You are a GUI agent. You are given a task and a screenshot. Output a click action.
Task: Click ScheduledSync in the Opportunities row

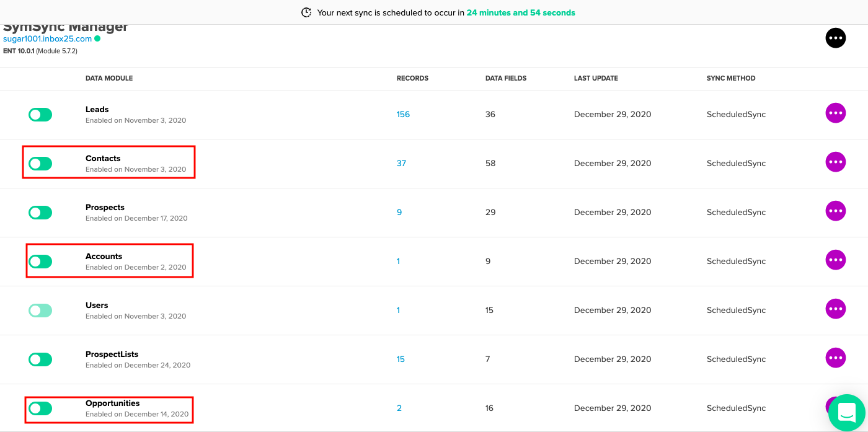click(736, 408)
